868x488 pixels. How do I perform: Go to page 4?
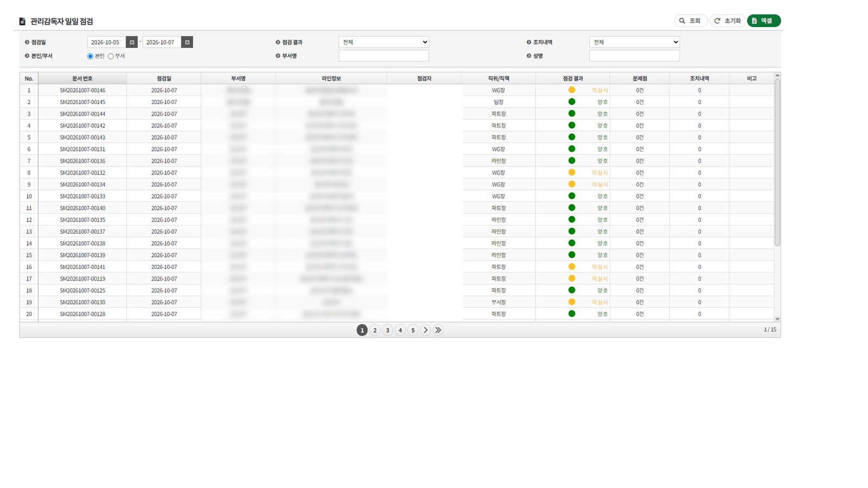click(400, 330)
